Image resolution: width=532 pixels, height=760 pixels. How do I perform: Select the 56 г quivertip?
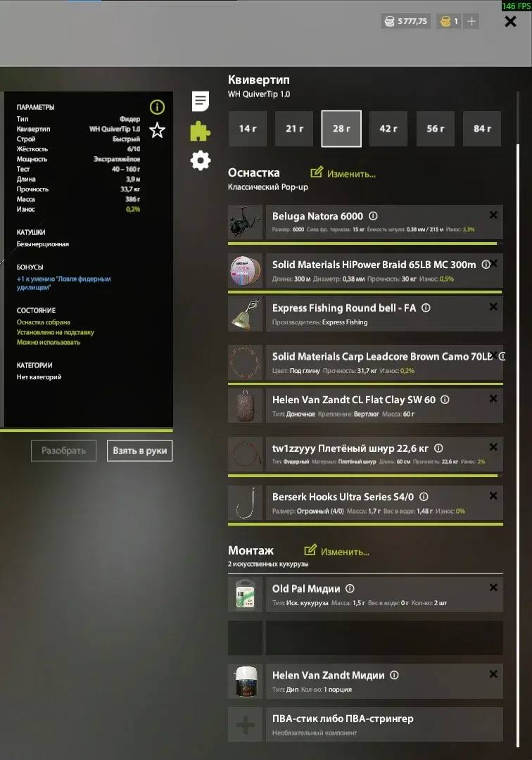pyautogui.click(x=435, y=129)
